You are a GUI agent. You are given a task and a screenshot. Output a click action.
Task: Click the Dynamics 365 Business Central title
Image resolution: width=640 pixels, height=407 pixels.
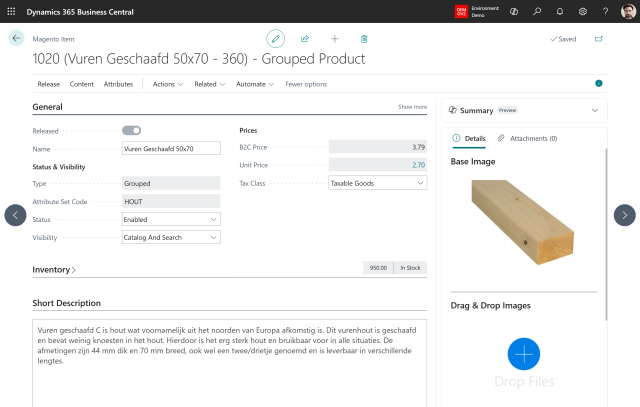coord(80,12)
